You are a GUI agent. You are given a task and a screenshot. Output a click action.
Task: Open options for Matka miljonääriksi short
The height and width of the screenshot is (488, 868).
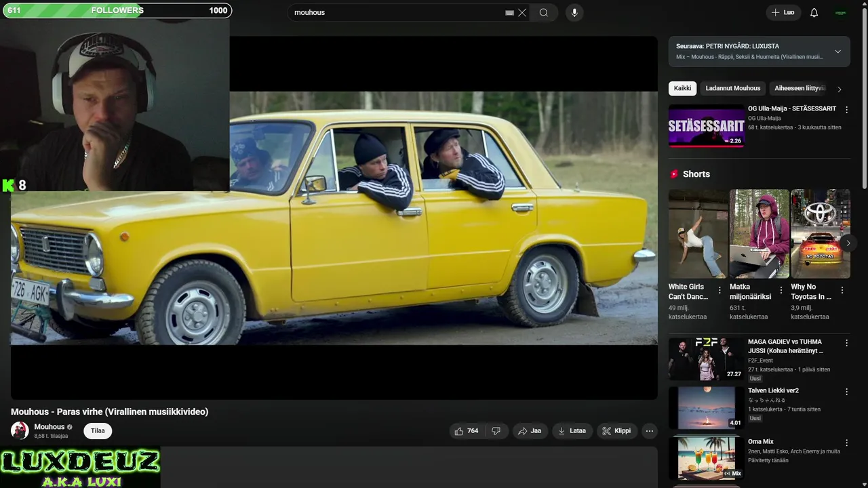(781, 290)
